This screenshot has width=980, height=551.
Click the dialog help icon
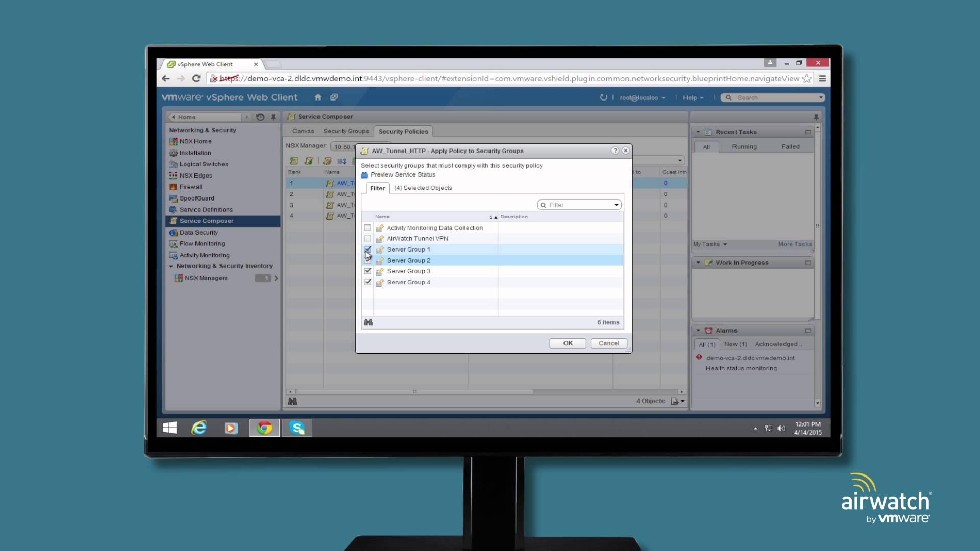click(x=615, y=151)
